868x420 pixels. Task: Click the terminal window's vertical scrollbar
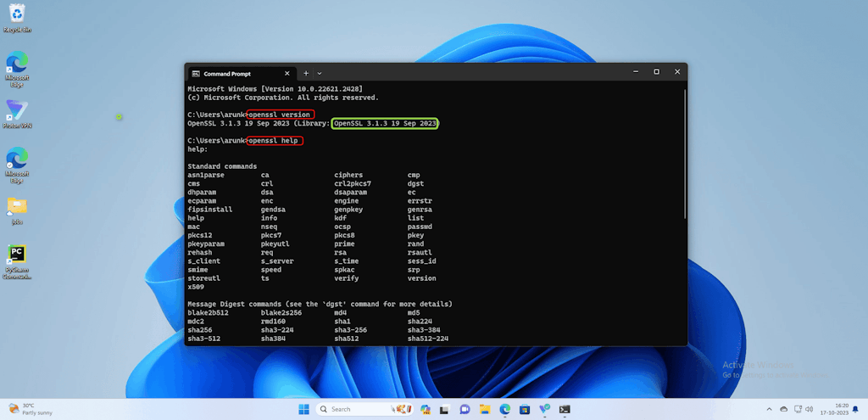click(x=685, y=155)
